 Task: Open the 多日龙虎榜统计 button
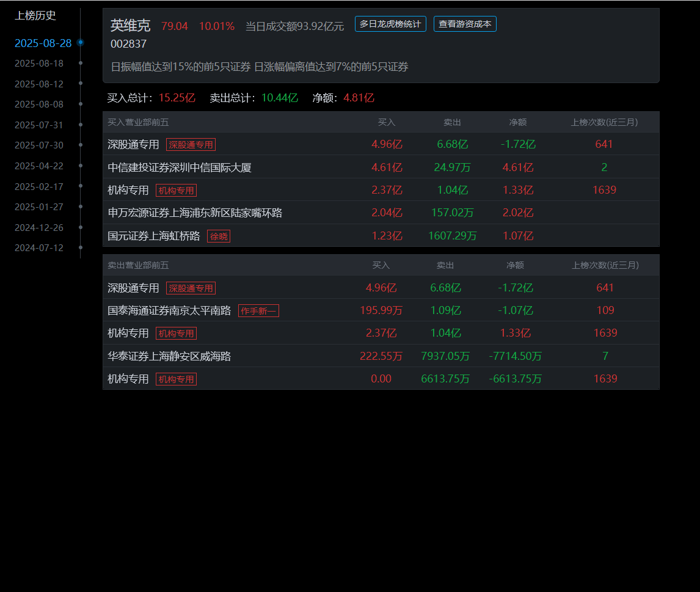pos(390,24)
